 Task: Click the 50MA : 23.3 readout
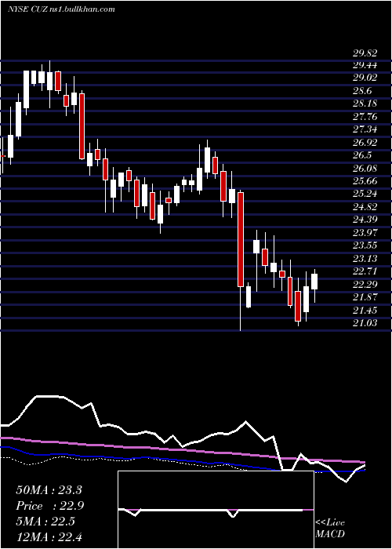point(49,490)
